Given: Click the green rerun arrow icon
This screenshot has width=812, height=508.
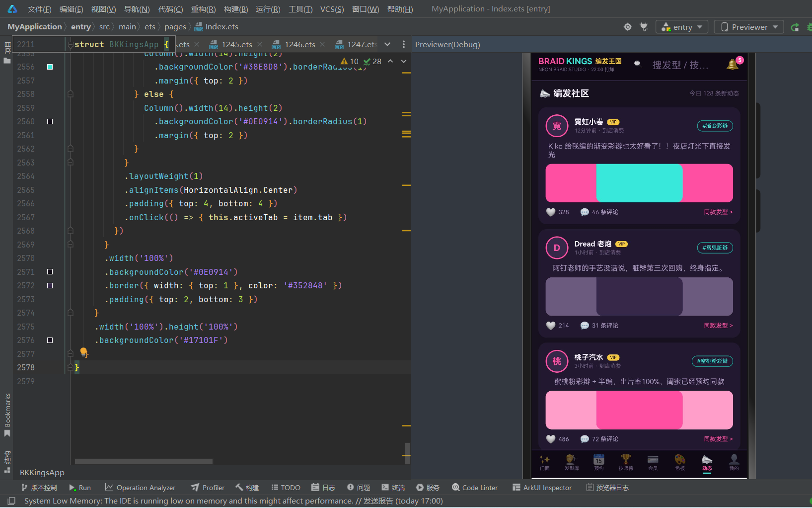Looking at the screenshot, I should click(795, 27).
